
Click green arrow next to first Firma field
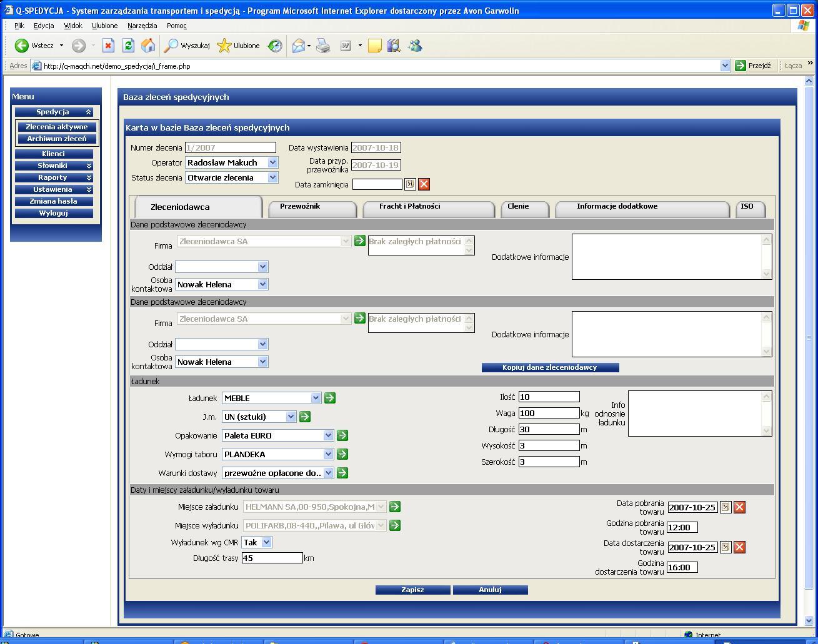(359, 240)
